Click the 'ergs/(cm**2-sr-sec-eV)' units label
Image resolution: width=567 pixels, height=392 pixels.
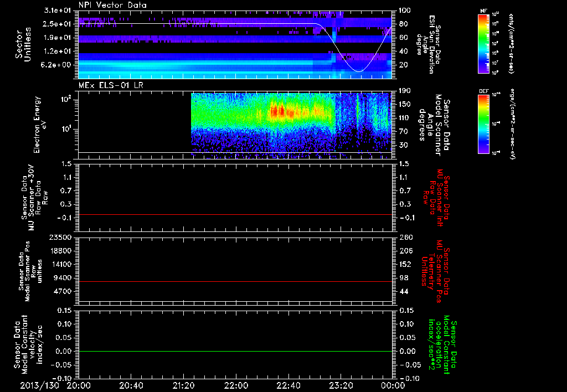coord(513,123)
